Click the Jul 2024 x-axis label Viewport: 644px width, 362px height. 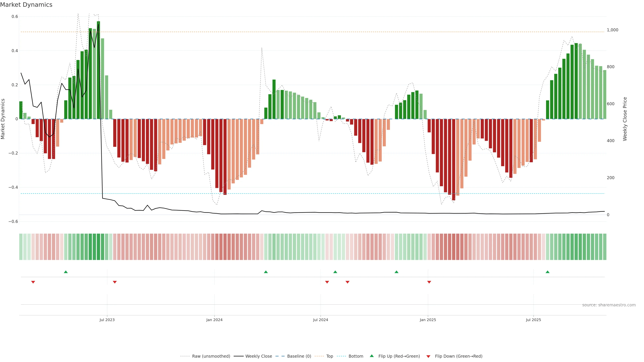pyautogui.click(x=320, y=320)
